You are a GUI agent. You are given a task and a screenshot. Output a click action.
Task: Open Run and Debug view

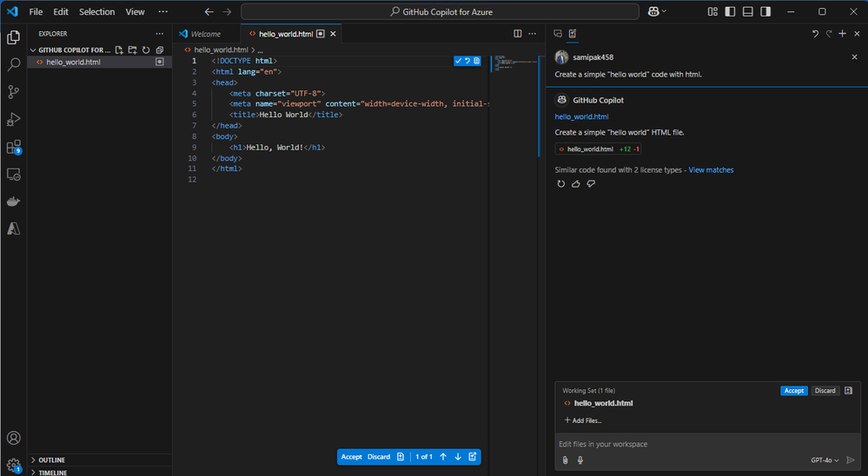point(14,120)
